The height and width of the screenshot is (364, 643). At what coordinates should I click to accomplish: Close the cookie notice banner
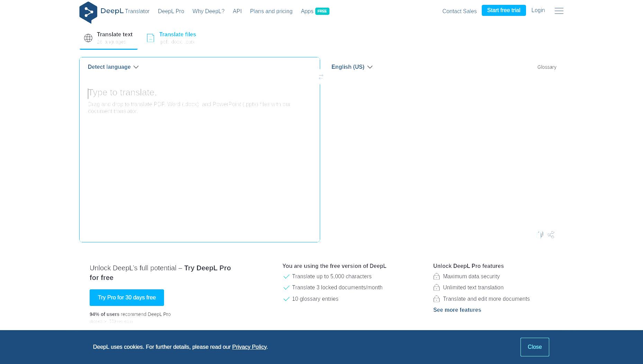tap(535, 347)
